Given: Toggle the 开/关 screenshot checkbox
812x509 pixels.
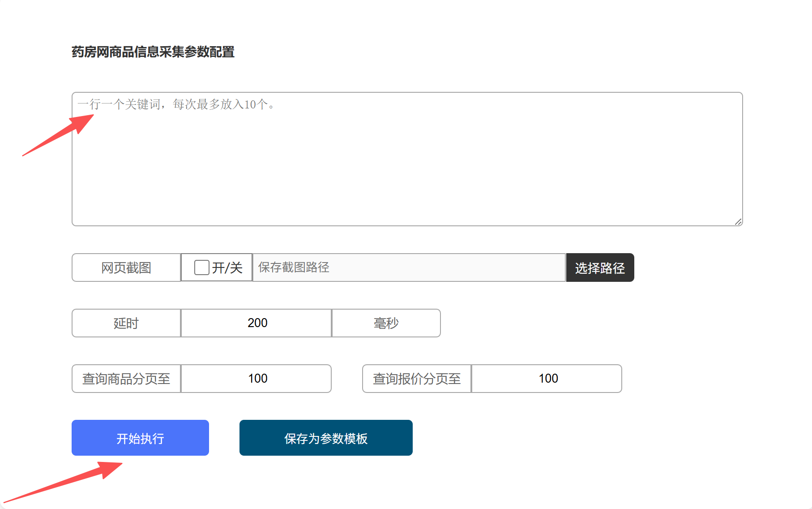Looking at the screenshot, I should coord(201,267).
